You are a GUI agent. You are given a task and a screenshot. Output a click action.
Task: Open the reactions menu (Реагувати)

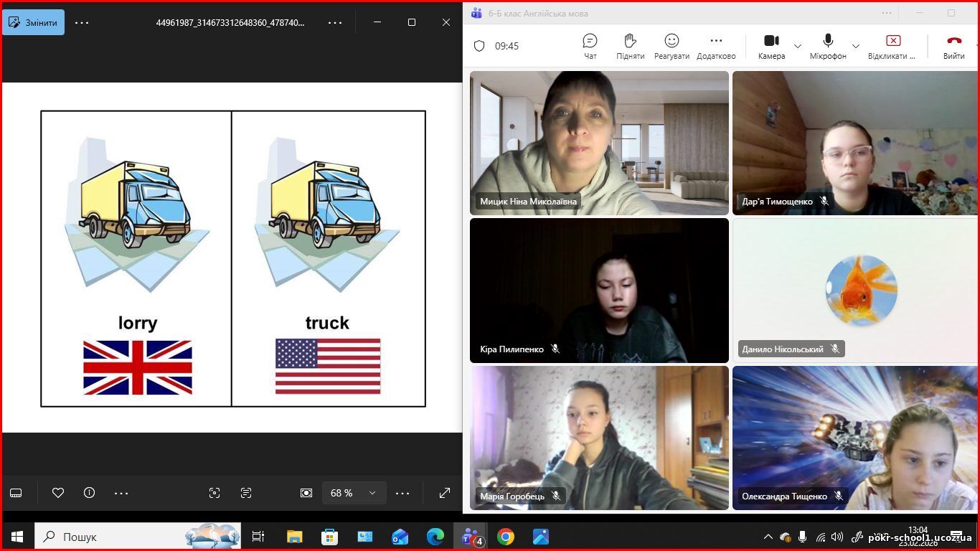tap(672, 46)
